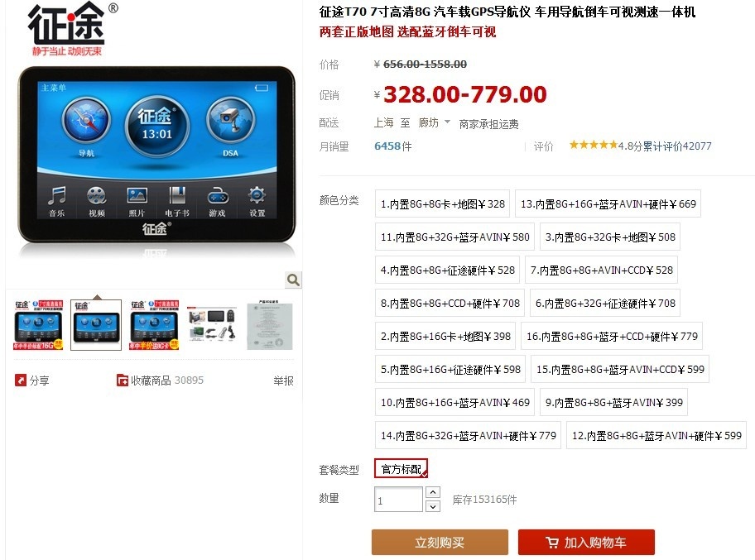Click the 加入购物车 add to cart button

pyautogui.click(x=586, y=542)
